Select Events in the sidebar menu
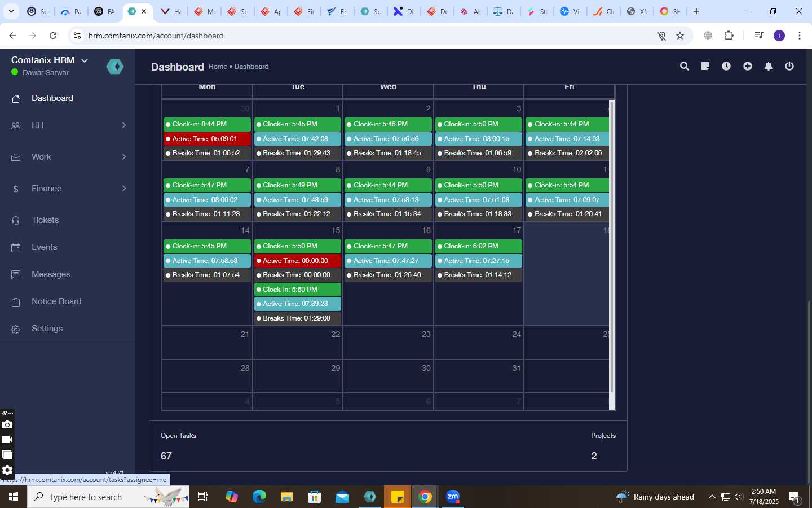Viewport: 812px width, 508px height. click(44, 247)
